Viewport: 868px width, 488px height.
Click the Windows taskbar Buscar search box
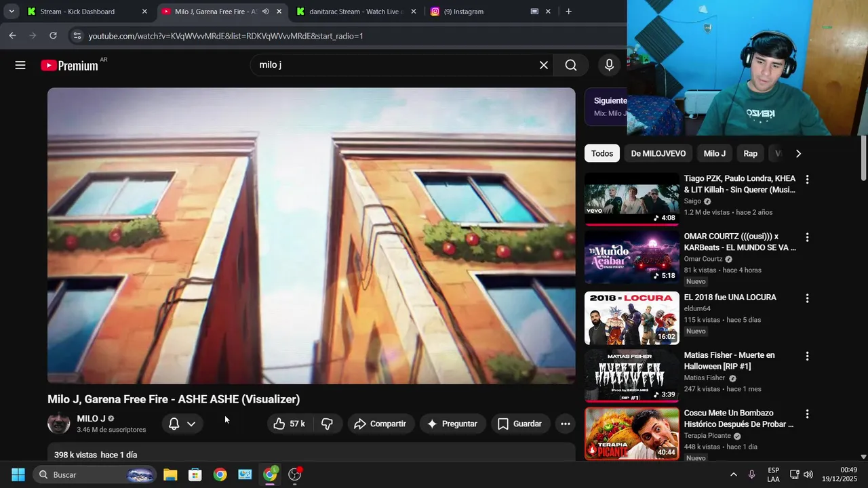coord(94,474)
